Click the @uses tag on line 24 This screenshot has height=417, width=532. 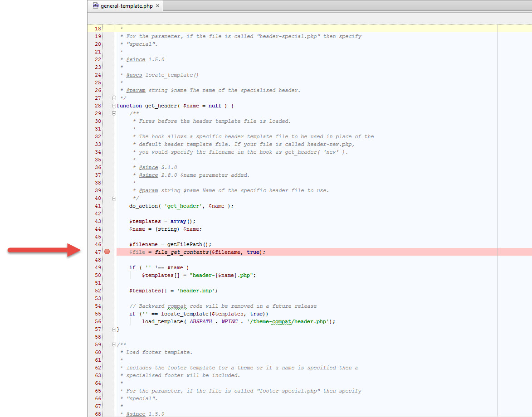(x=134, y=75)
